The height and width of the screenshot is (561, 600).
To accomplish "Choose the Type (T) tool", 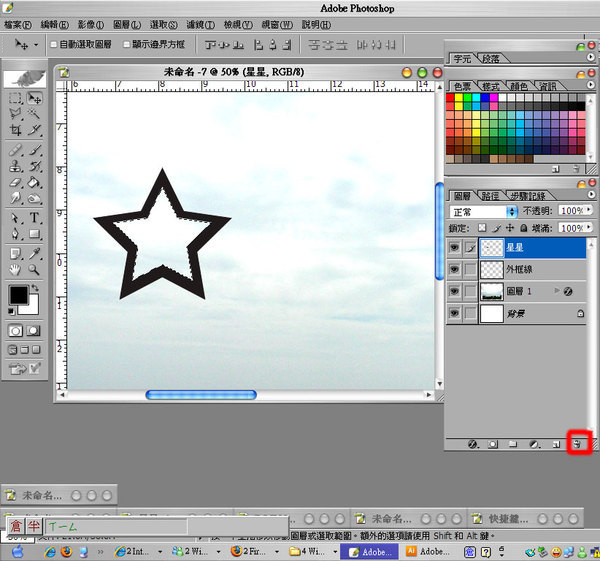I will [34, 218].
